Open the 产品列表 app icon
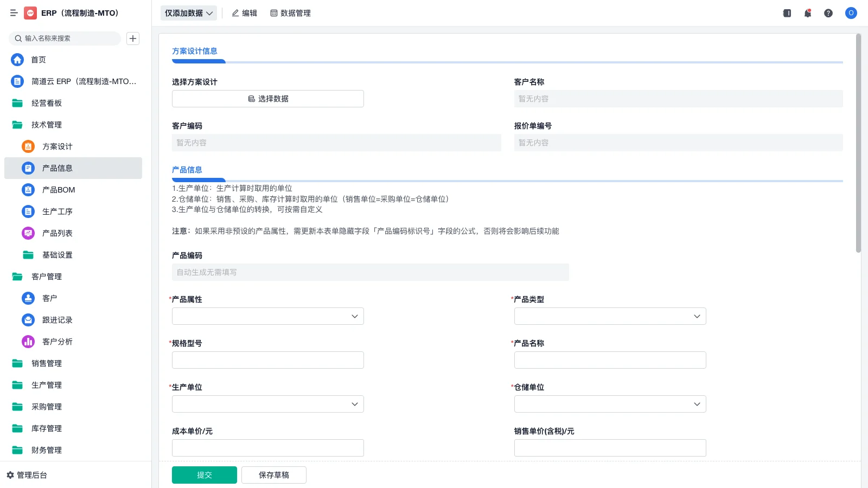 [x=28, y=233]
